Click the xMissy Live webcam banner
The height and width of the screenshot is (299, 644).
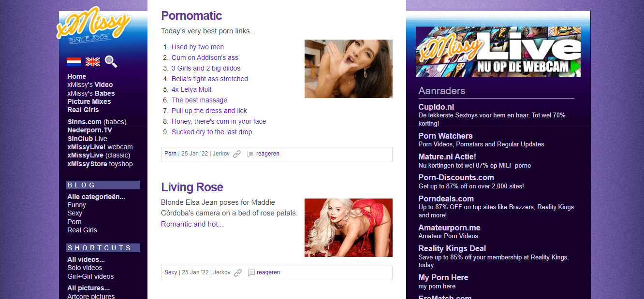pos(498,52)
